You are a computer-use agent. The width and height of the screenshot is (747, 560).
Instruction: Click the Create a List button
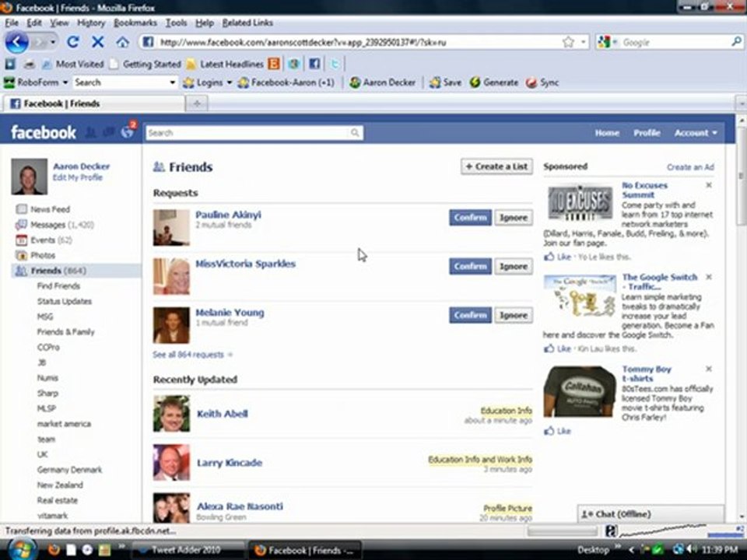point(496,166)
